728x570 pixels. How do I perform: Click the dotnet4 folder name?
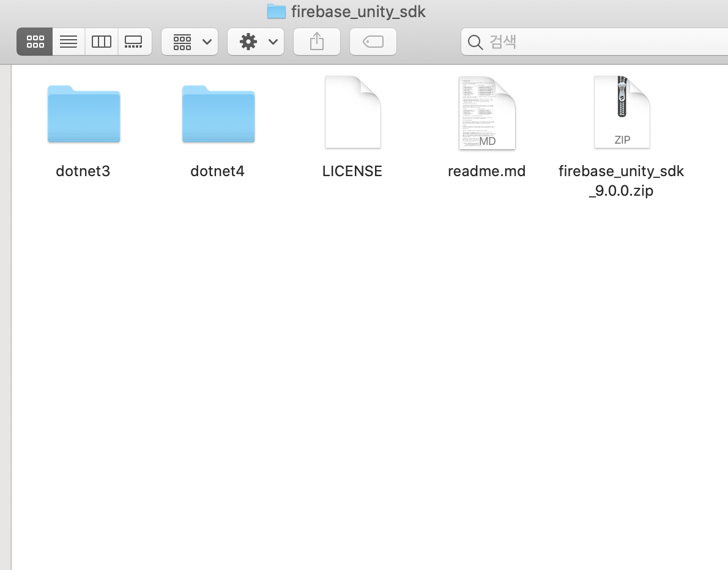point(217,171)
